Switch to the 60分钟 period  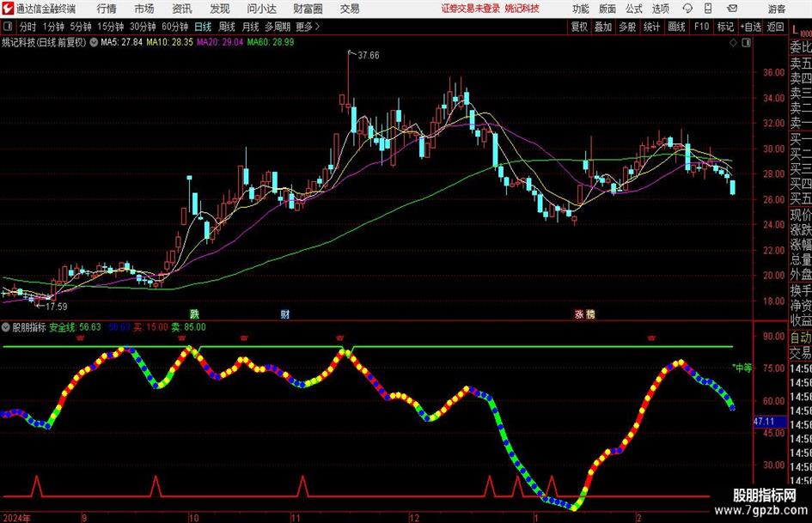(x=174, y=27)
